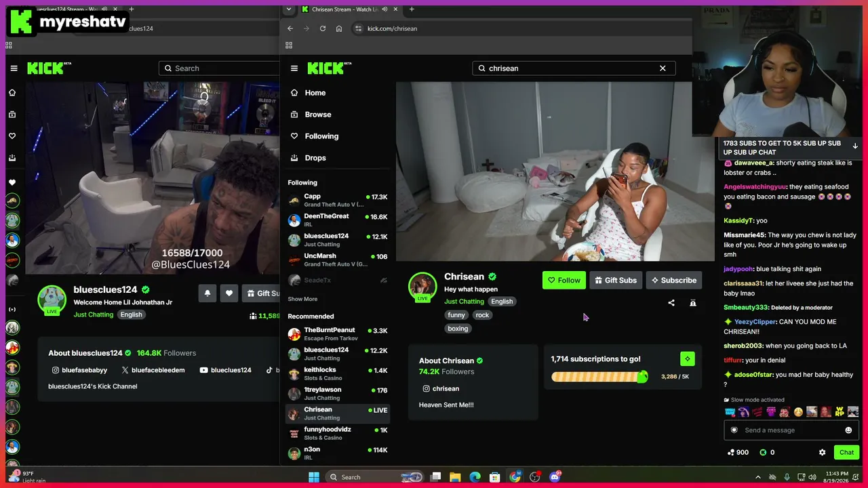
Task: Select the yellow WRP emote in the chat emote row
Action: (x=840, y=411)
